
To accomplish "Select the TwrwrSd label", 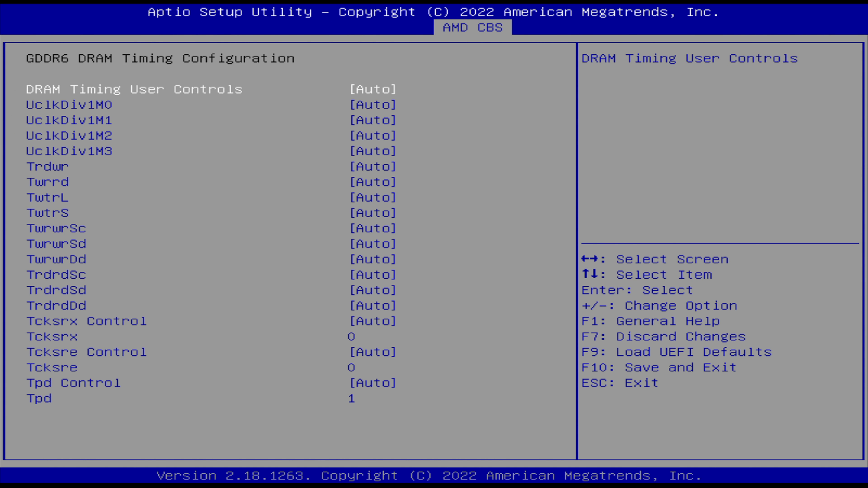I will pos(56,244).
